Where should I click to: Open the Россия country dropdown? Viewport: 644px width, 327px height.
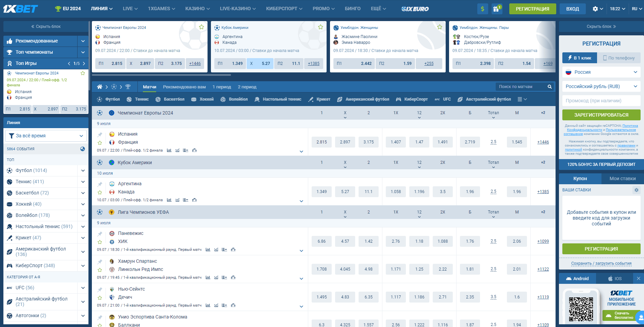[x=601, y=72]
